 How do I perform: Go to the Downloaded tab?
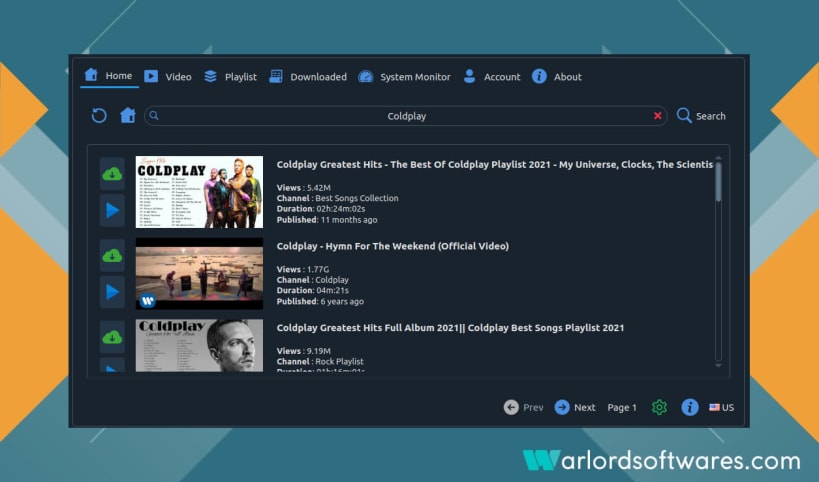coord(308,77)
